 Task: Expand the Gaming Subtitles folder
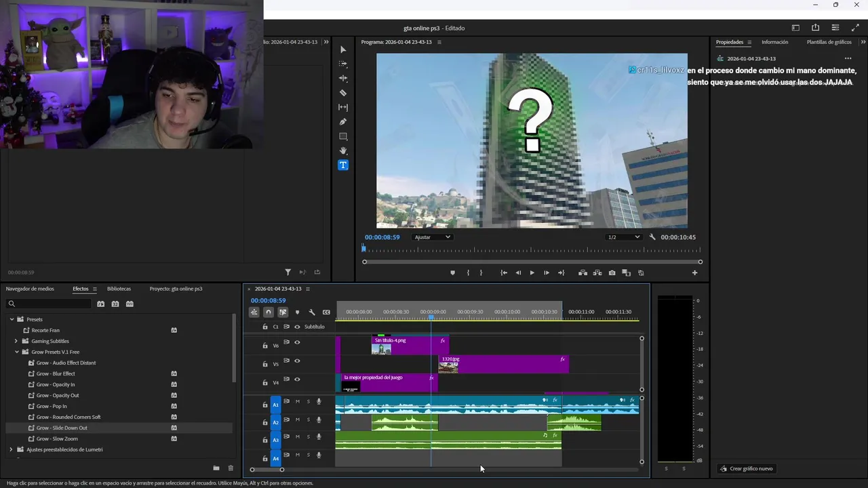(x=16, y=341)
